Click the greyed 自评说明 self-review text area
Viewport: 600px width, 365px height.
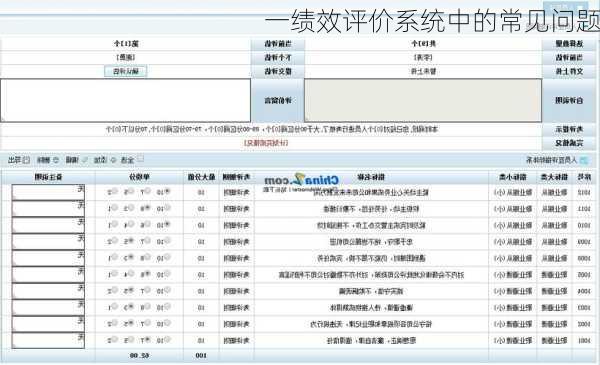[423, 100]
